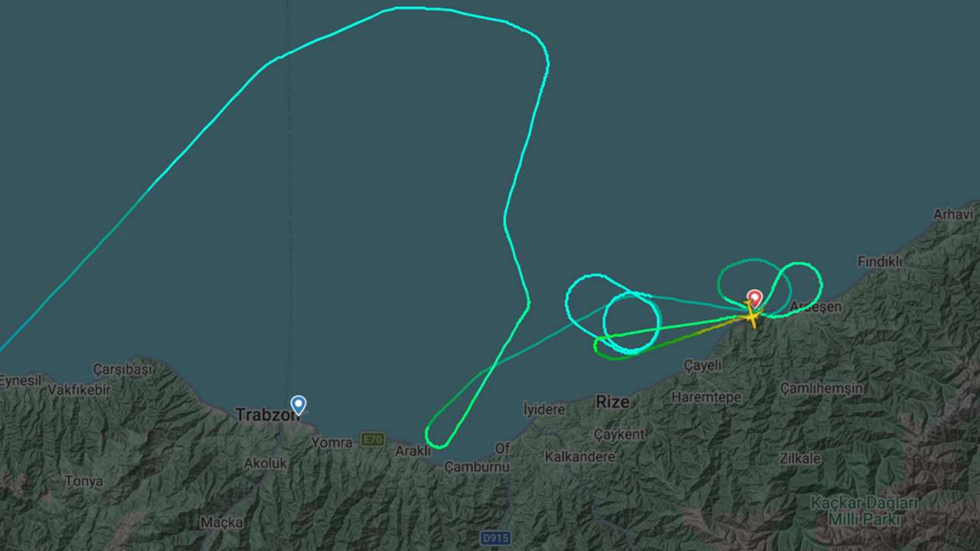The image size is (980, 551).
Task: Click the Yomra town label
Action: point(332,442)
